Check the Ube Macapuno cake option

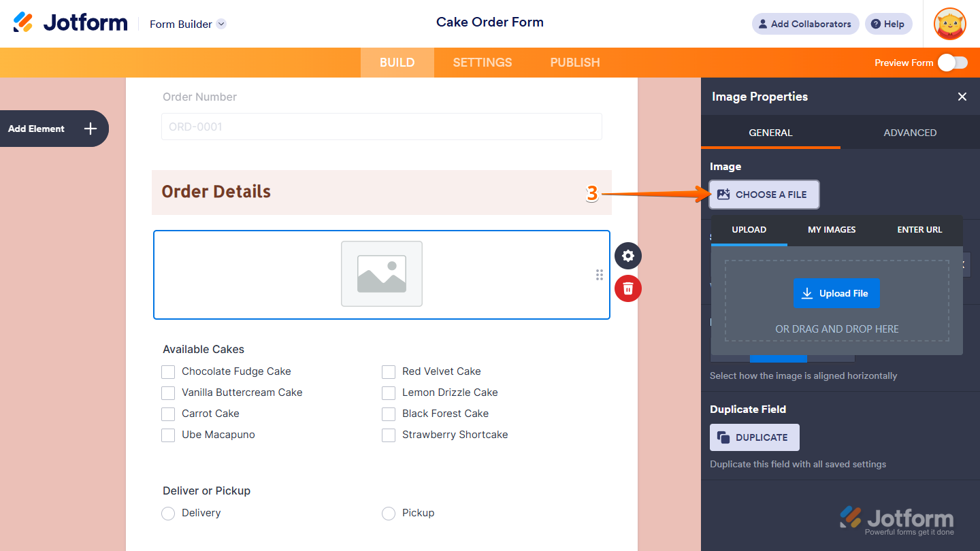[168, 435]
